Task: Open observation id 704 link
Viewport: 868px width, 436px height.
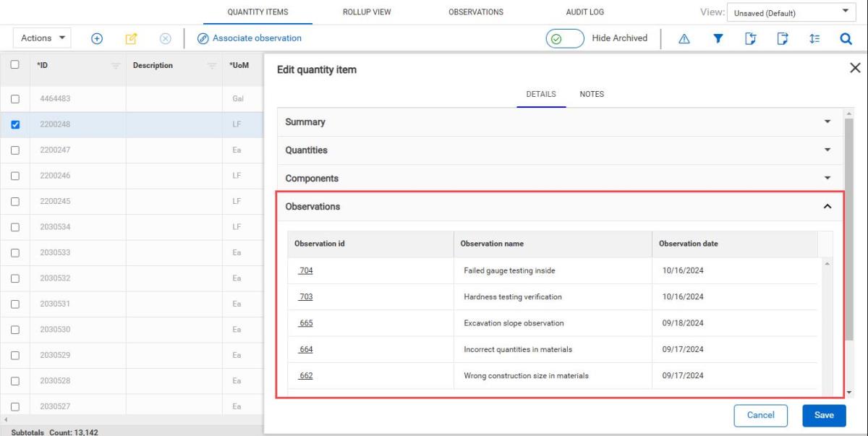Action: click(305, 270)
